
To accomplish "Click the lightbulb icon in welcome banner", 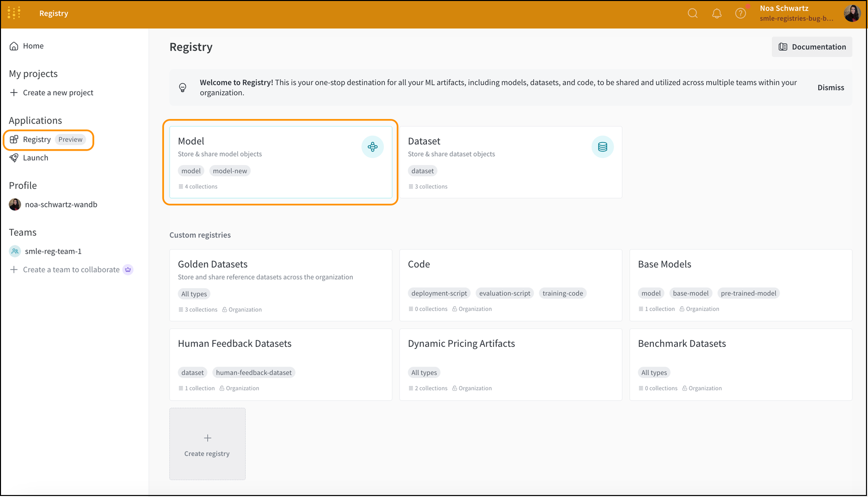I will (183, 87).
